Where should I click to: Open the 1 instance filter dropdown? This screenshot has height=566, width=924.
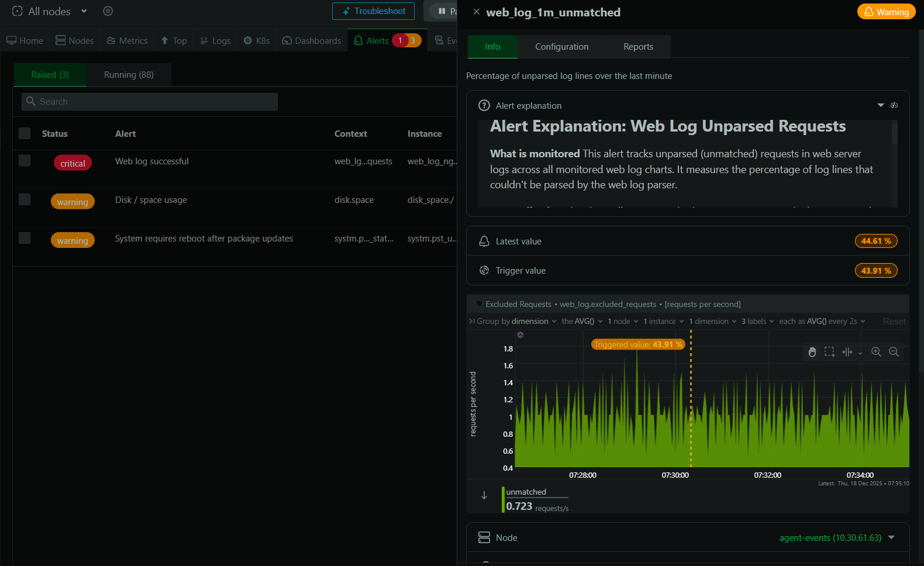664,321
